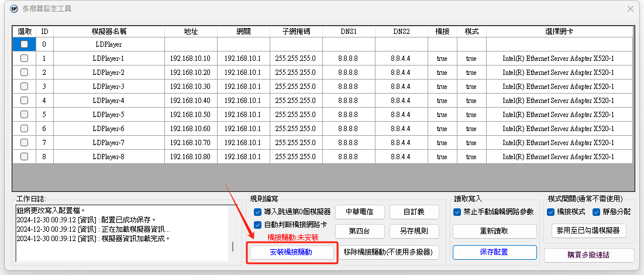Toggle the 靜態分配 checkbox
This screenshot has width=644, height=275.
point(597,212)
